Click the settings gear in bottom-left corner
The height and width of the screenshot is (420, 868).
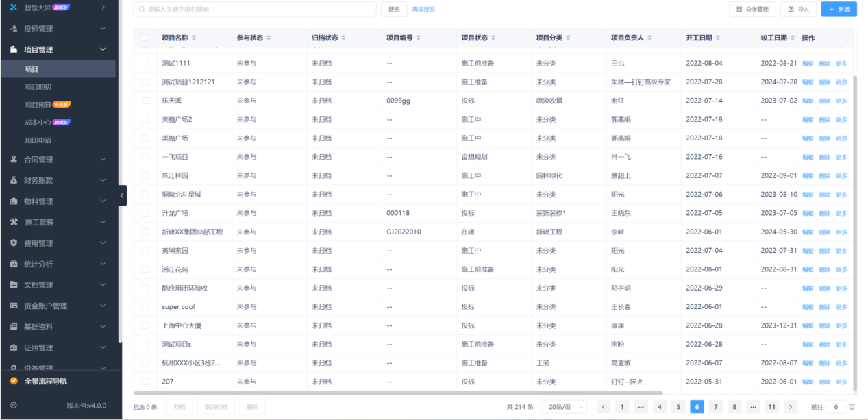pyautogui.click(x=12, y=404)
